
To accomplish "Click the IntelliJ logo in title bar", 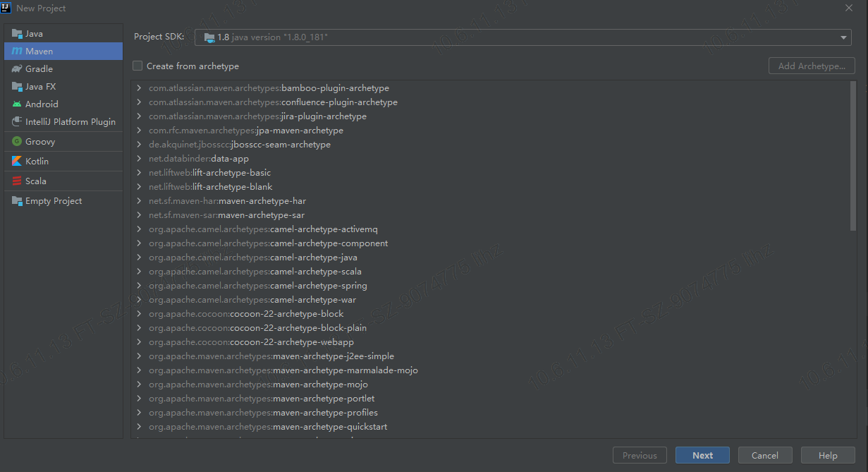I will click(x=6, y=7).
